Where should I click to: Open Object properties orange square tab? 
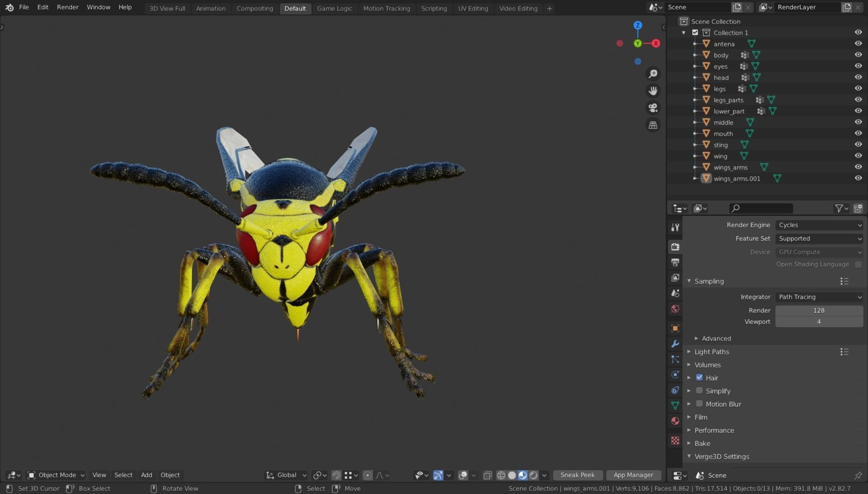click(x=675, y=328)
